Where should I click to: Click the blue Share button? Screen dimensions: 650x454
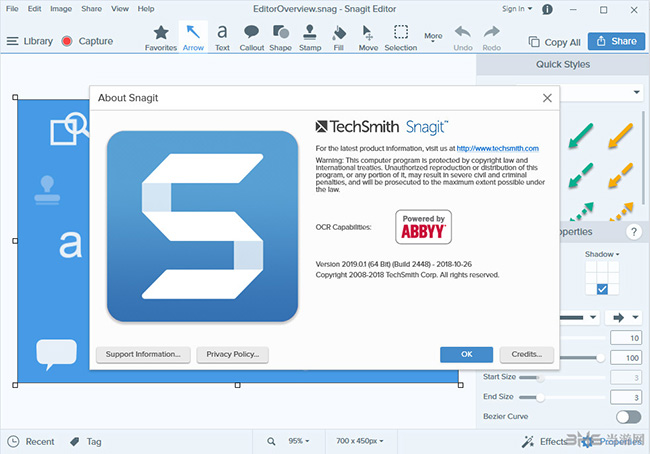coord(616,41)
